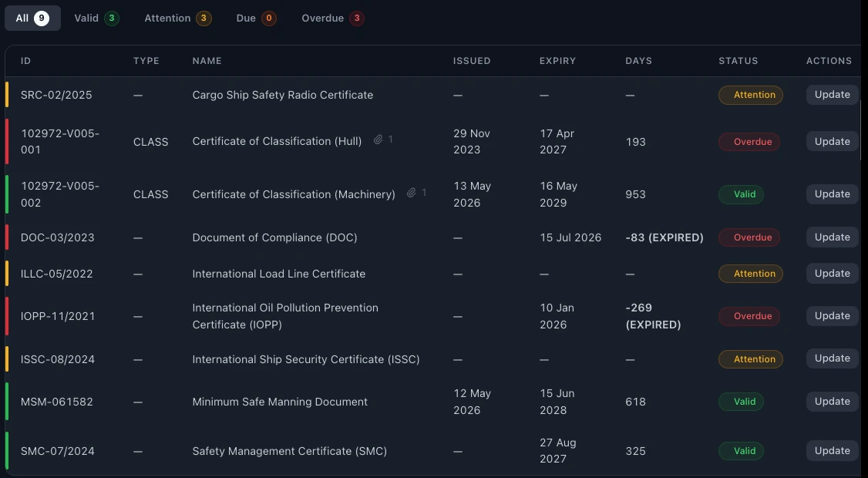
Task: Click the TYPE column header
Action: pyautogui.click(x=146, y=61)
